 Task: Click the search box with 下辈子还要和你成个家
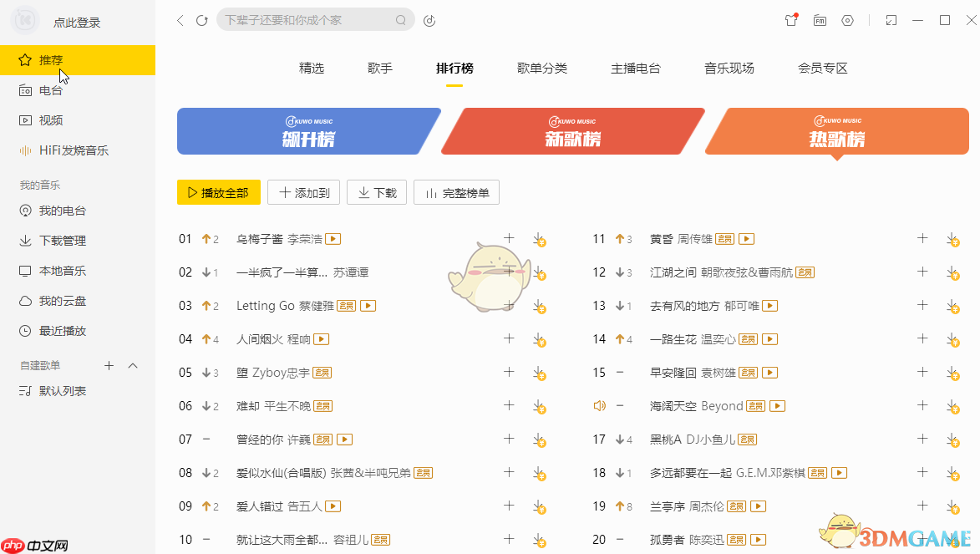(309, 19)
